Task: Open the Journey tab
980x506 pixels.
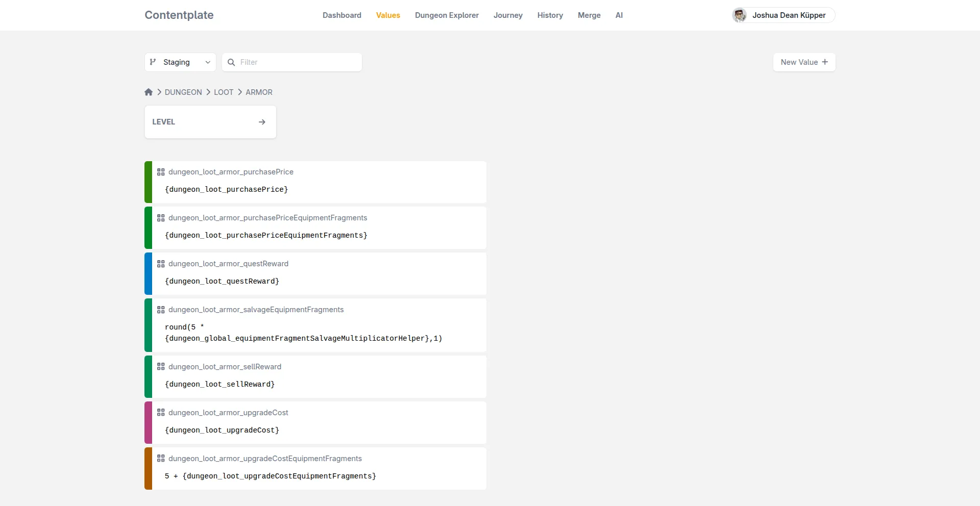Action: [x=508, y=15]
